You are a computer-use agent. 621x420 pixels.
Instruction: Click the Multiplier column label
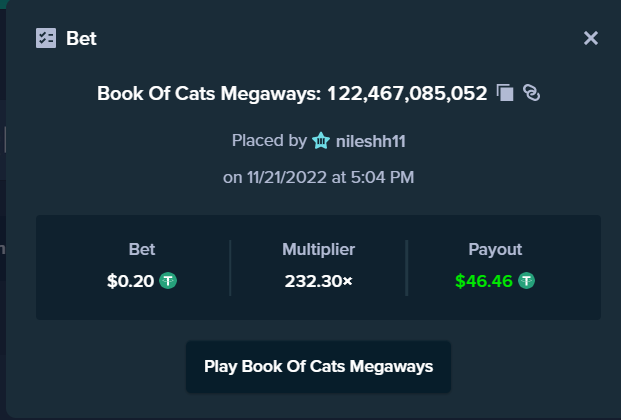(318, 250)
